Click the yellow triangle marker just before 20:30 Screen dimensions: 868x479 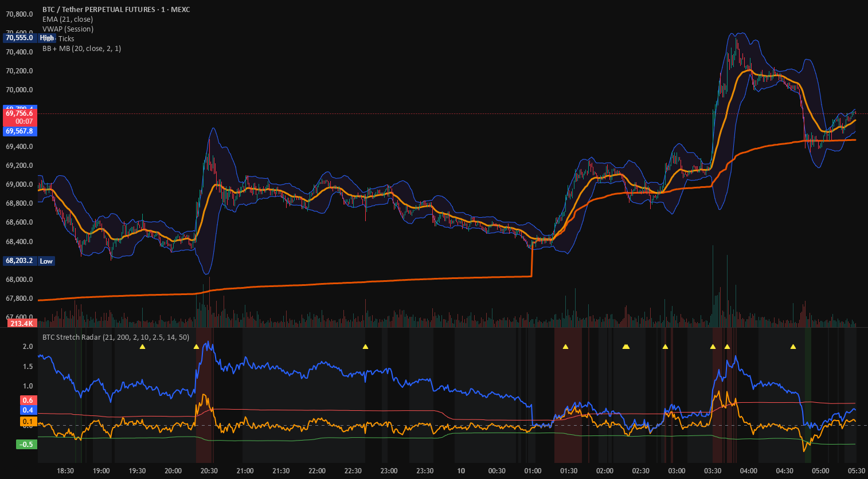pos(196,347)
